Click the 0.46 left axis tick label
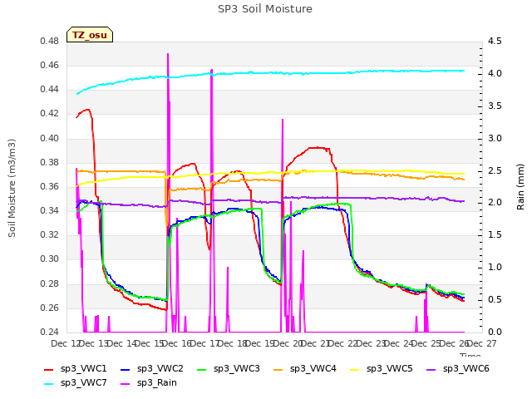 50,65
